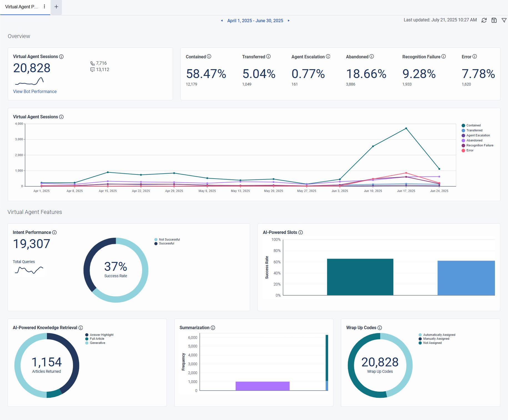Add a new dashboard tab
The width and height of the screenshot is (508, 420).
(56, 7)
